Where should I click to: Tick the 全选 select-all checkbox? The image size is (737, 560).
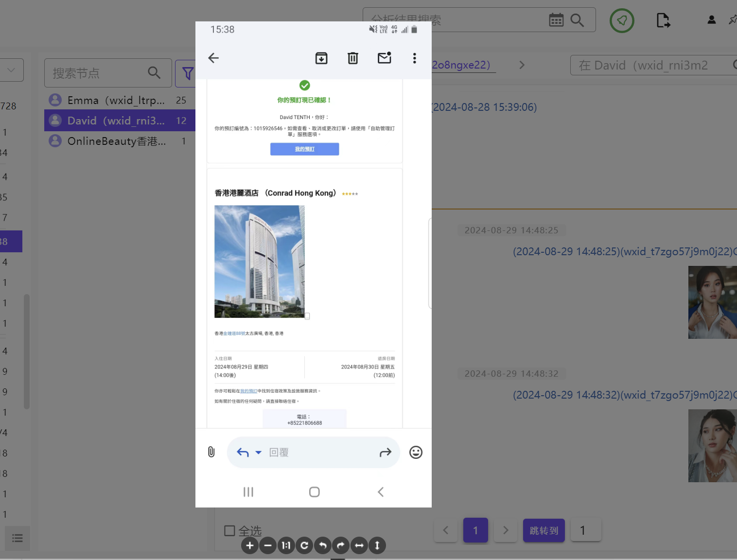229,531
